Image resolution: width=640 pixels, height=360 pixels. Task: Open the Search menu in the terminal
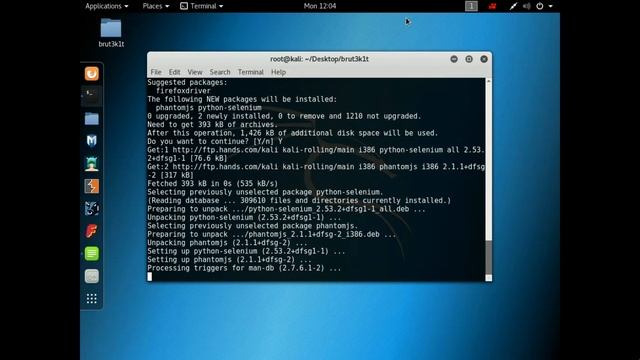pyautogui.click(x=220, y=72)
